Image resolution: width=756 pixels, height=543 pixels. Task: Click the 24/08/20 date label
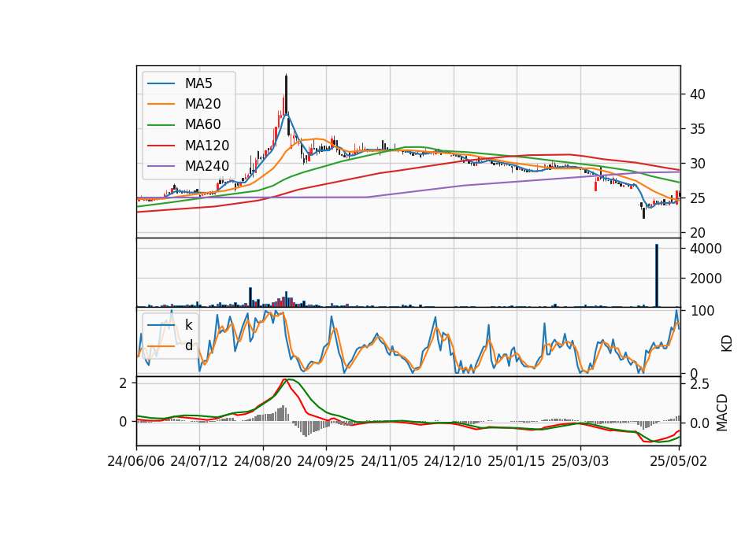coord(263,461)
